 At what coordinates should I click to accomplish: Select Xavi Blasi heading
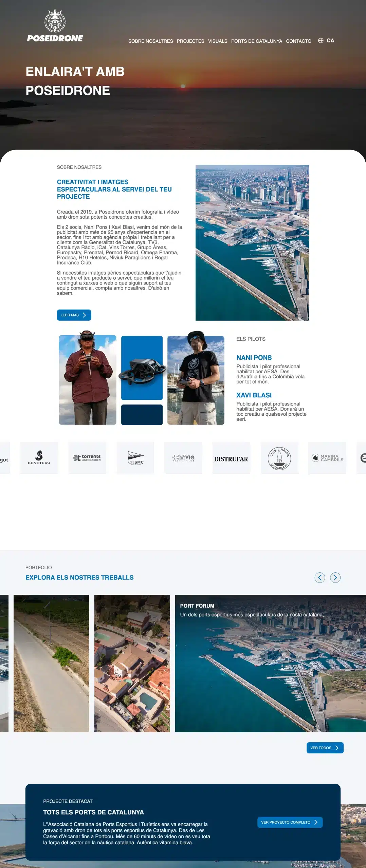[x=254, y=395]
